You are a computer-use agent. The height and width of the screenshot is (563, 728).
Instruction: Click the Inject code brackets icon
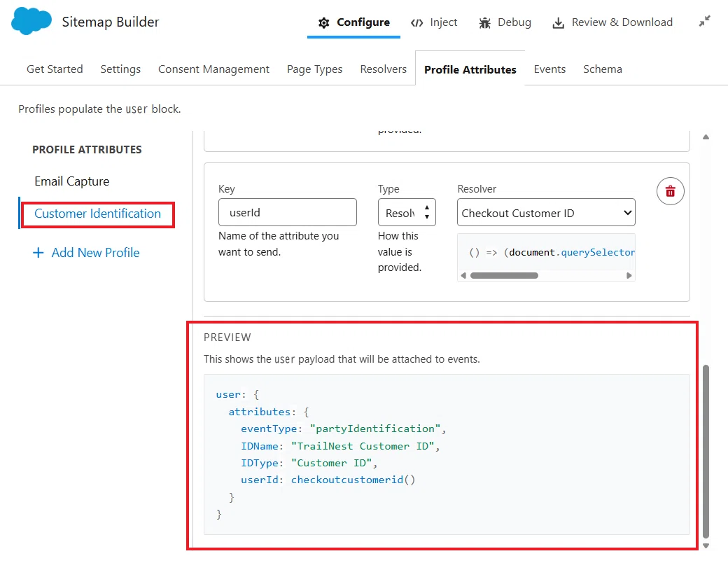point(417,23)
